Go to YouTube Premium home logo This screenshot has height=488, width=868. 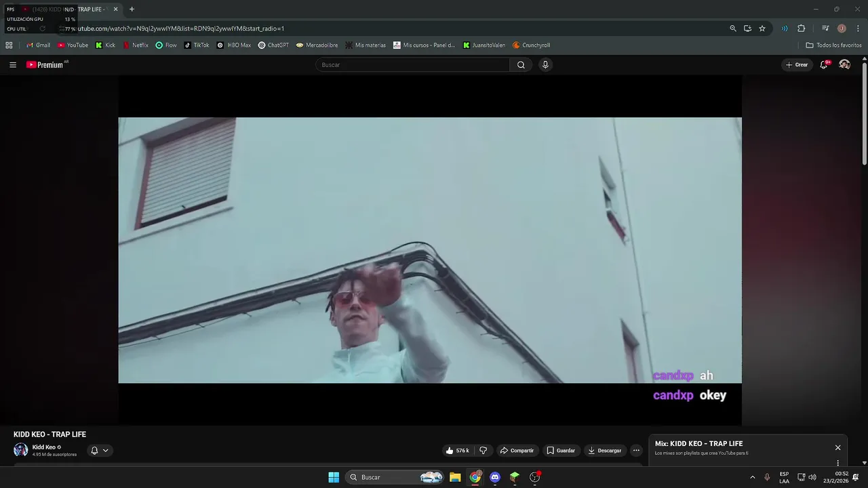(47, 65)
